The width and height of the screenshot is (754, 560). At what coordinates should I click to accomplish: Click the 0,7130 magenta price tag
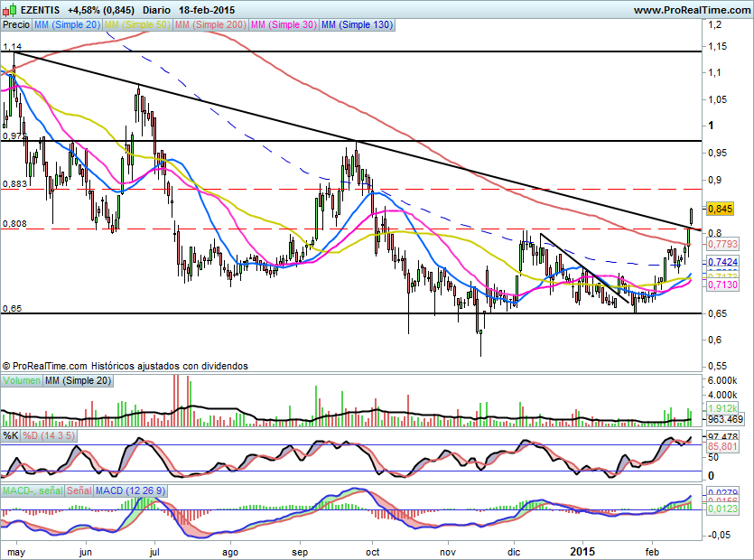[x=722, y=285]
